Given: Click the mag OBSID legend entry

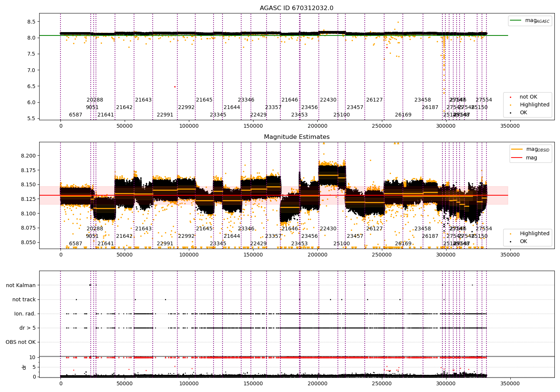Looking at the screenshot, I should coord(531,149).
